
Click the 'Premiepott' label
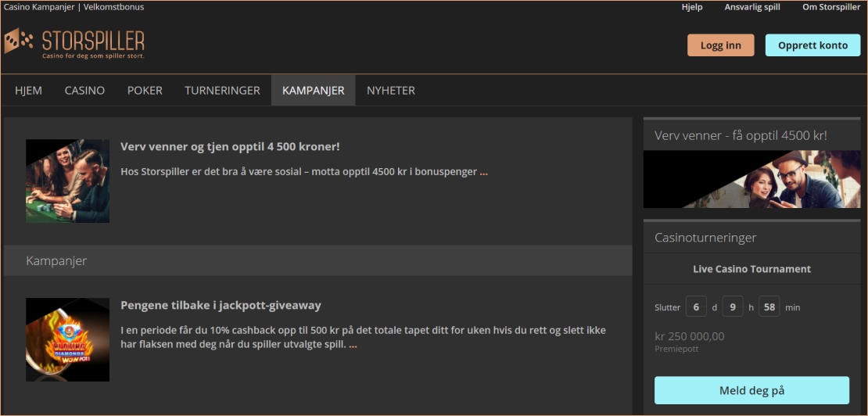click(x=676, y=349)
